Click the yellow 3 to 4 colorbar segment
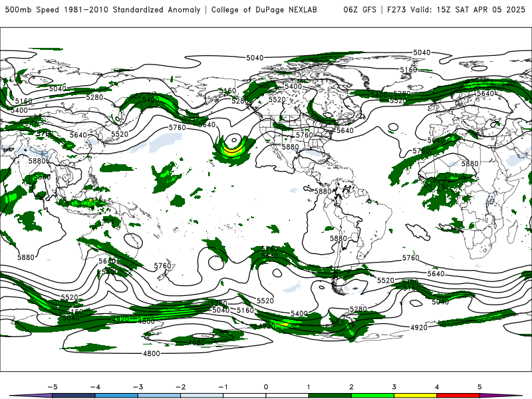This screenshot has width=532, height=399. 415,396
